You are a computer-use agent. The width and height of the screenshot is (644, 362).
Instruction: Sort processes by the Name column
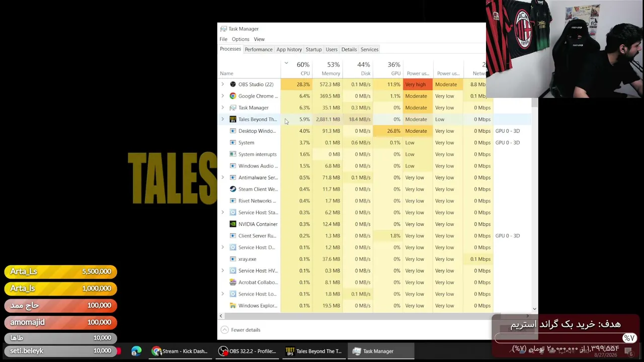click(x=250, y=68)
